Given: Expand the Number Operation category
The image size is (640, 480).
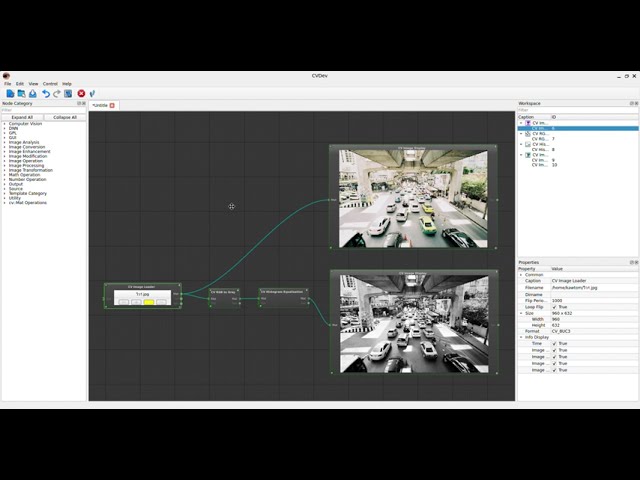Looking at the screenshot, I should (5, 180).
